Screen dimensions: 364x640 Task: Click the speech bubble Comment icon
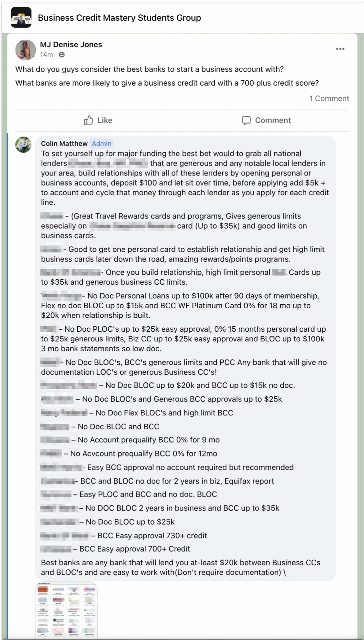[246, 120]
